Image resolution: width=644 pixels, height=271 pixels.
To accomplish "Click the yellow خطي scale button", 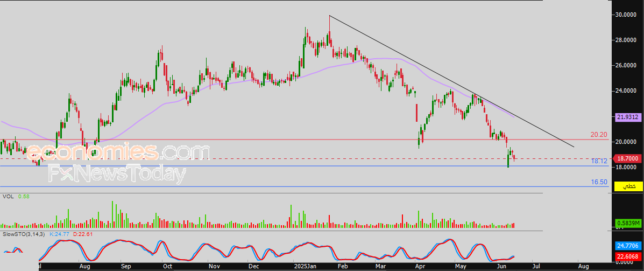I will (x=628, y=187).
